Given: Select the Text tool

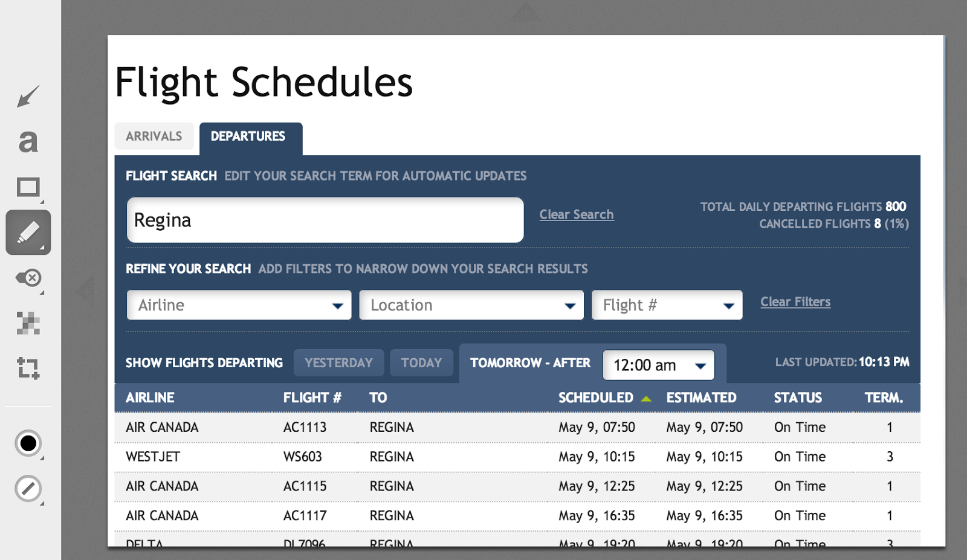Looking at the screenshot, I should (28, 142).
